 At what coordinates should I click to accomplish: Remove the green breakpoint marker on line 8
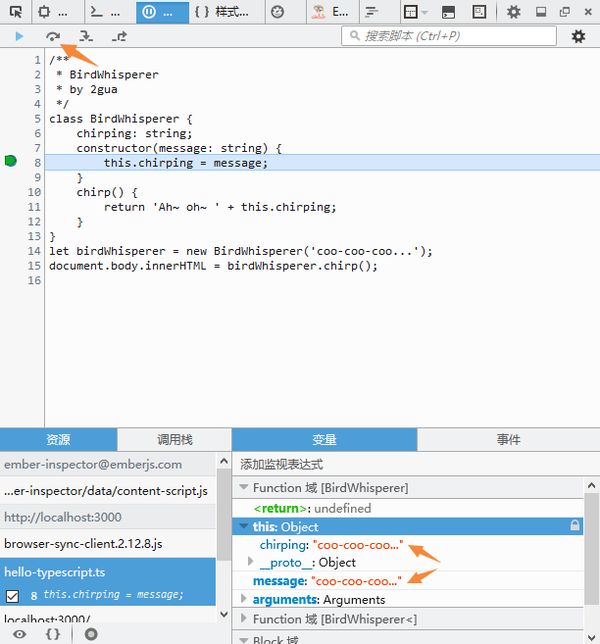click(x=11, y=161)
